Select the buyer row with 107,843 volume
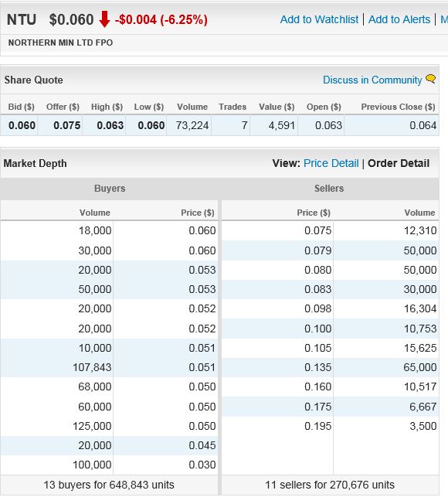 pos(109,367)
